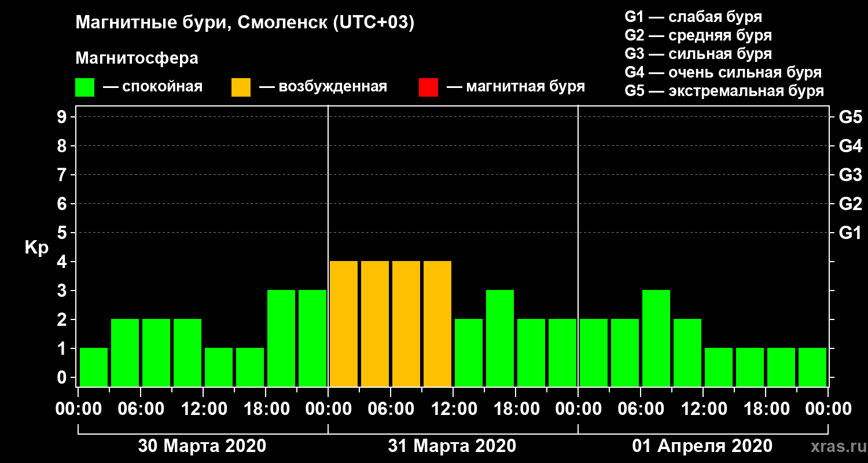The image size is (868, 463).
Task: Select the '30 Марта 2020' date label
Action: click(x=202, y=446)
